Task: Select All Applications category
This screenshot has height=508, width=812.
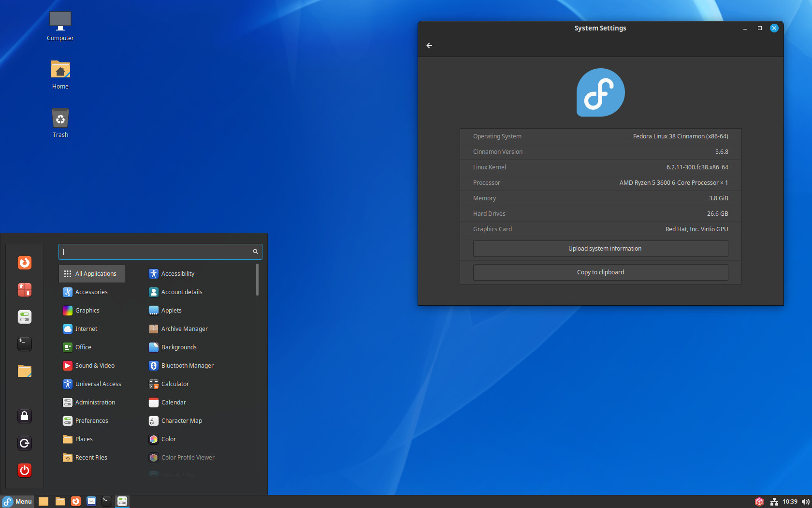Action: click(x=92, y=274)
